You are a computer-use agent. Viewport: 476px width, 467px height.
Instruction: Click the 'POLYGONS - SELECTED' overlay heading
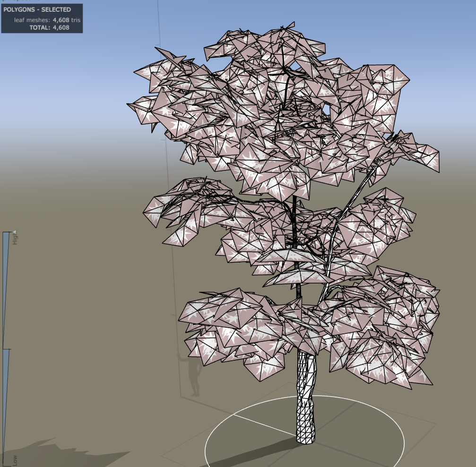pyautogui.click(x=37, y=9)
